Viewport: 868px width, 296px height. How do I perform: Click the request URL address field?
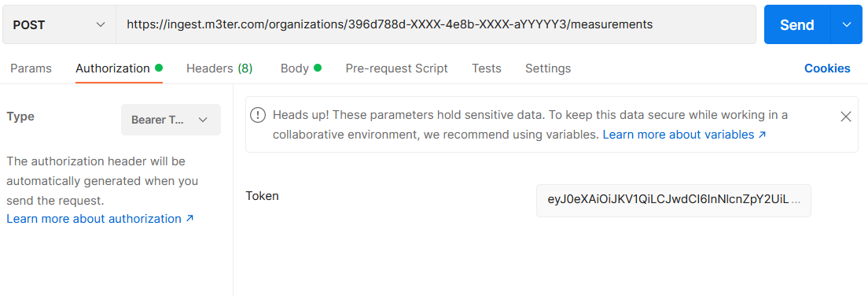436,24
